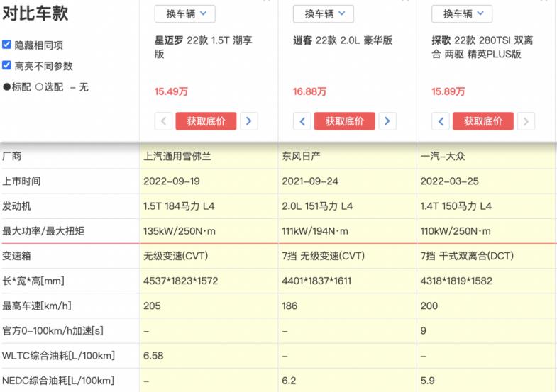Image resolution: width=557 pixels, height=392 pixels.
Task: Select the 111kW/194N·m cell
Action: 315,231
